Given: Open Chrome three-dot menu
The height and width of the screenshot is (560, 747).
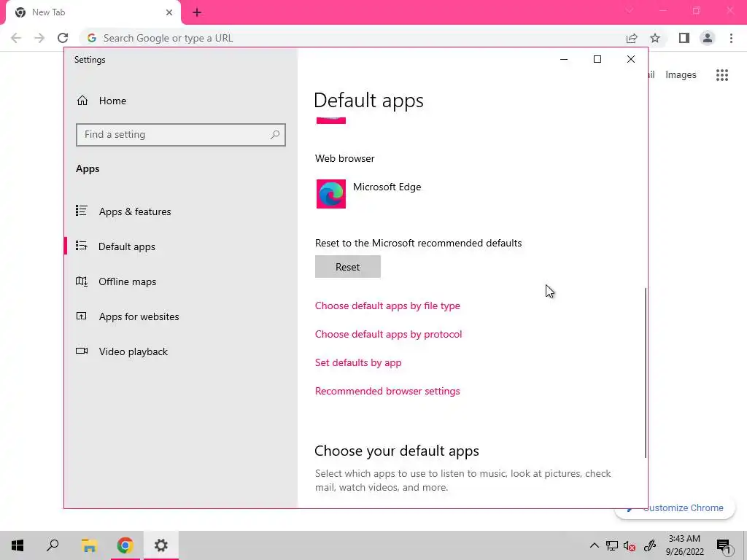Looking at the screenshot, I should (x=731, y=38).
